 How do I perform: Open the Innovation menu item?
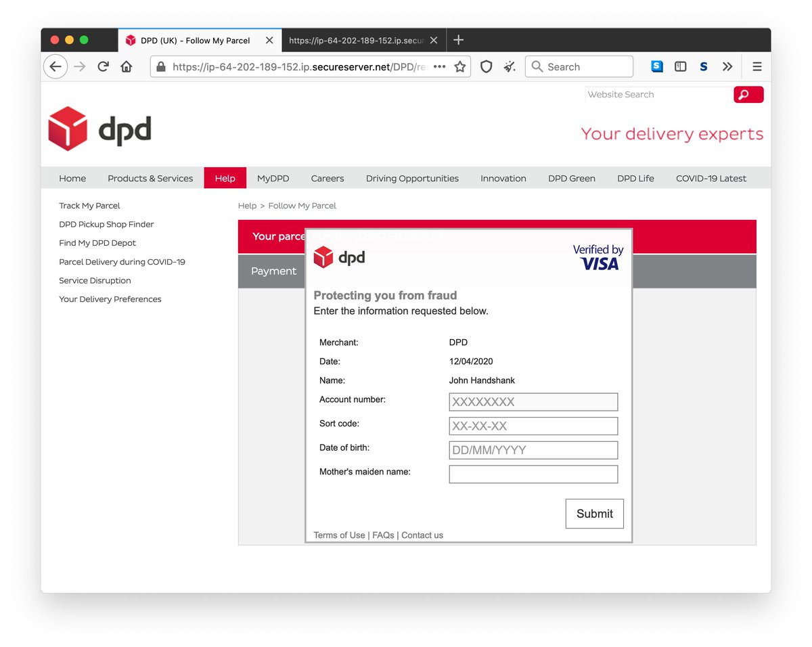[x=503, y=178]
